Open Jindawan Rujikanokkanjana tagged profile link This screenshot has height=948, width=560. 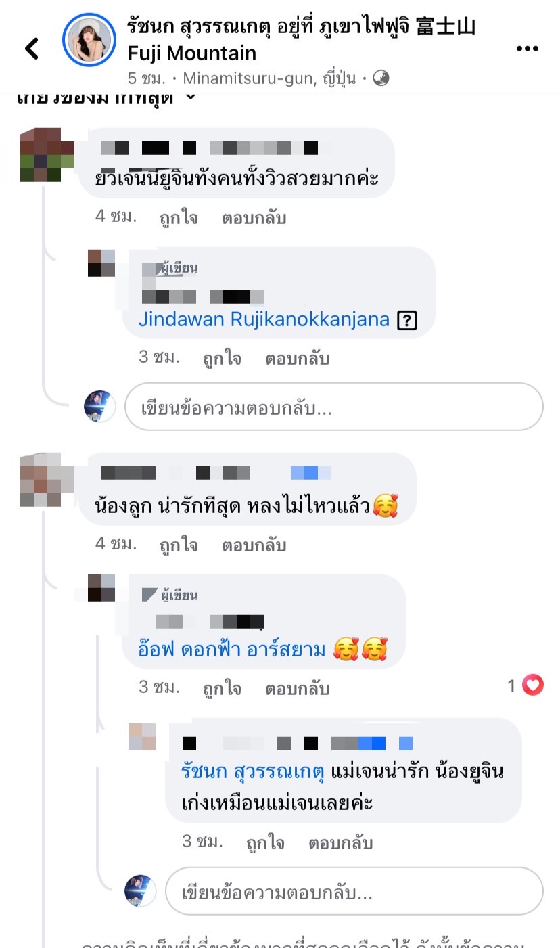coord(264,319)
